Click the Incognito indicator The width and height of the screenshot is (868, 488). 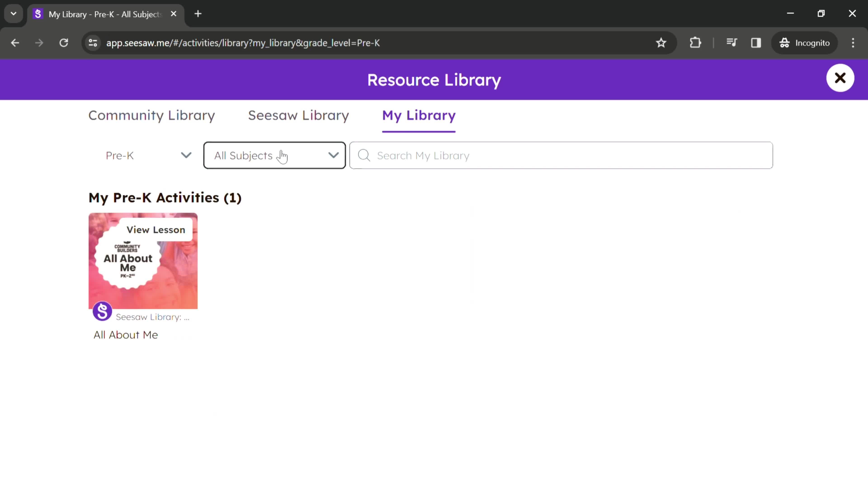point(805,43)
